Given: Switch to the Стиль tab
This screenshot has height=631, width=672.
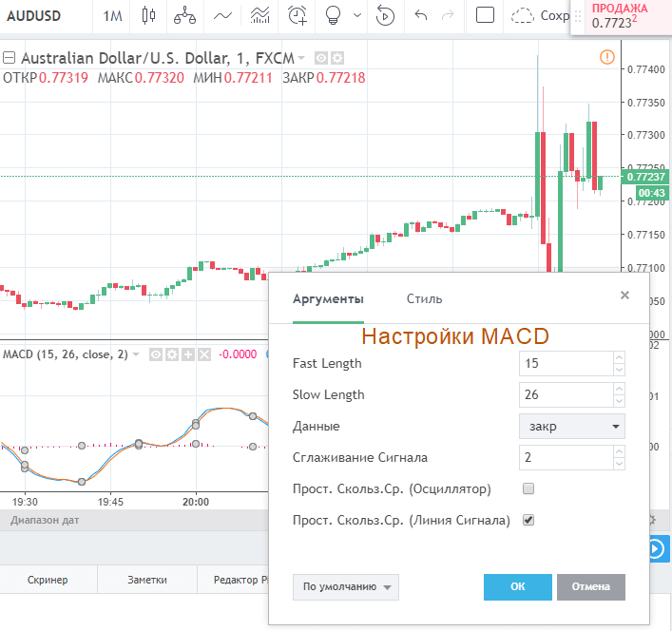Looking at the screenshot, I should (424, 299).
